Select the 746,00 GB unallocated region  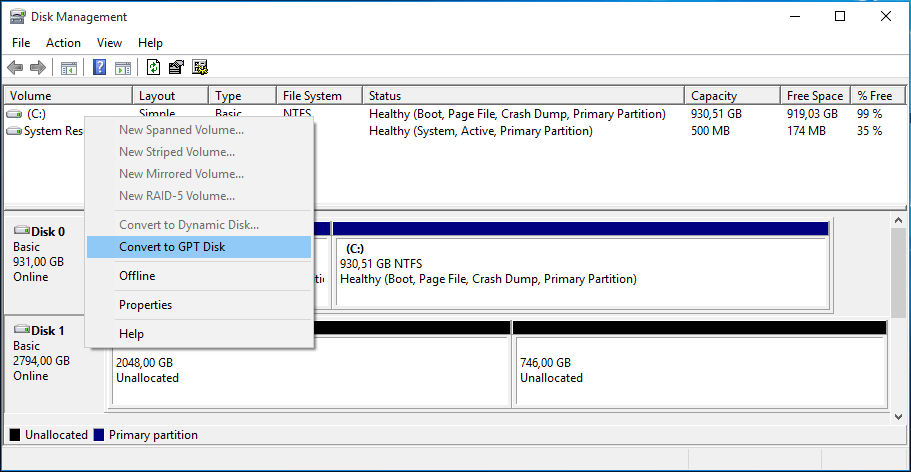tap(699, 370)
